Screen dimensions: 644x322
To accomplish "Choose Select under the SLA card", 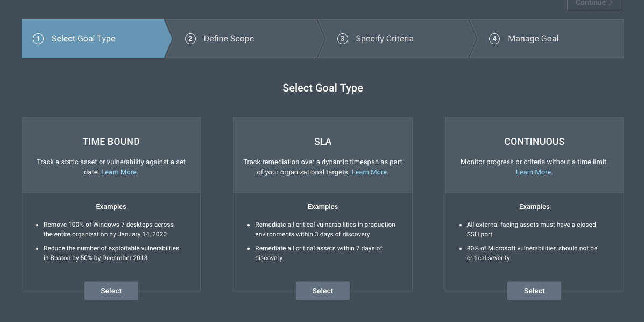I will click(x=323, y=291).
